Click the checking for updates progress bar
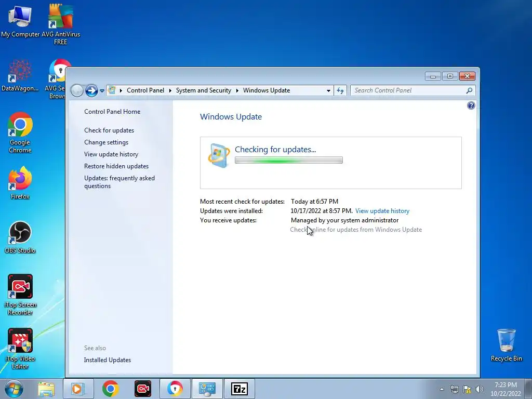Image resolution: width=532 pixels, height=399 pixels. coord(289,160)
